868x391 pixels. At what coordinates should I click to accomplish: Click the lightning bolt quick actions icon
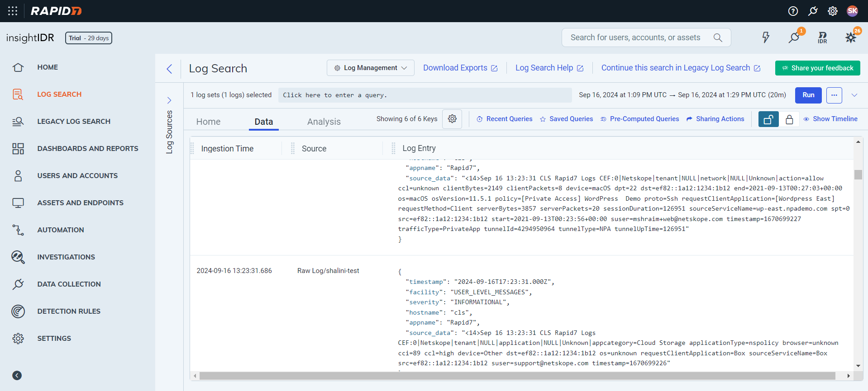(766, 38)
